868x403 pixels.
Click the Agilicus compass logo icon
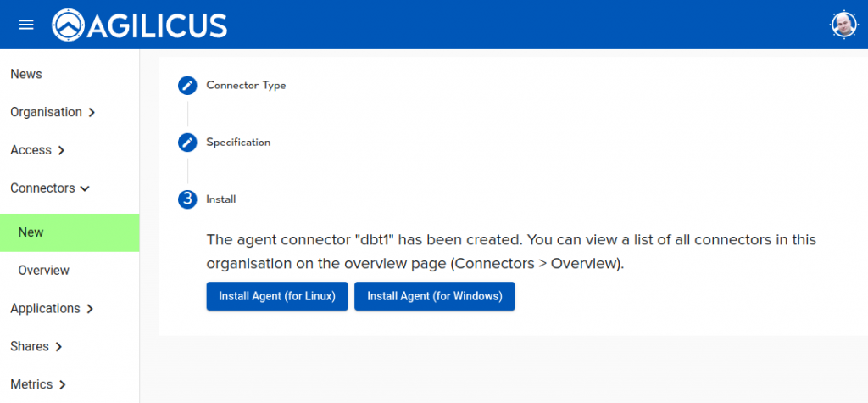(68, 25)
